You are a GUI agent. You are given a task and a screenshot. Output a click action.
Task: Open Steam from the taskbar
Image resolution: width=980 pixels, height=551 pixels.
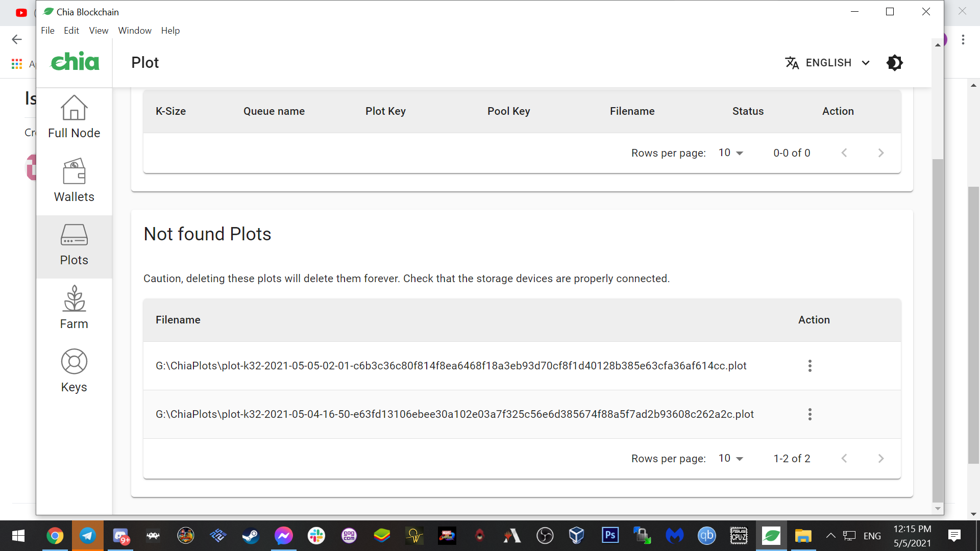251,536
